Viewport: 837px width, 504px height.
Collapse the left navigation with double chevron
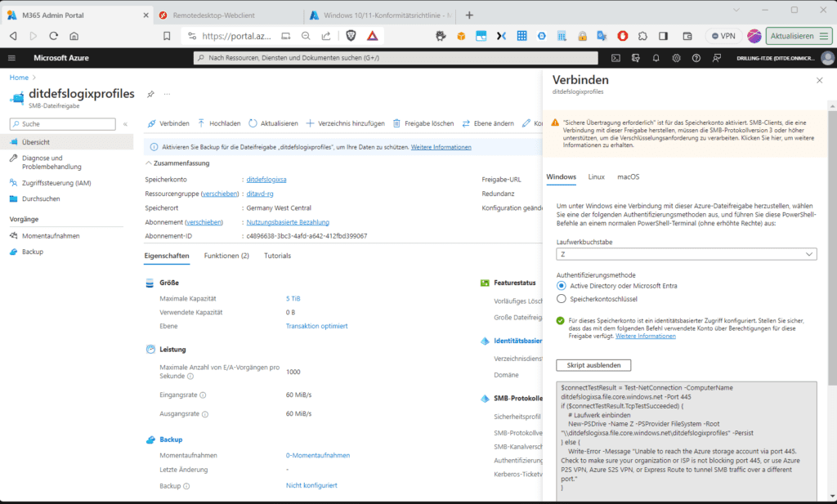(x=125, y=123)
